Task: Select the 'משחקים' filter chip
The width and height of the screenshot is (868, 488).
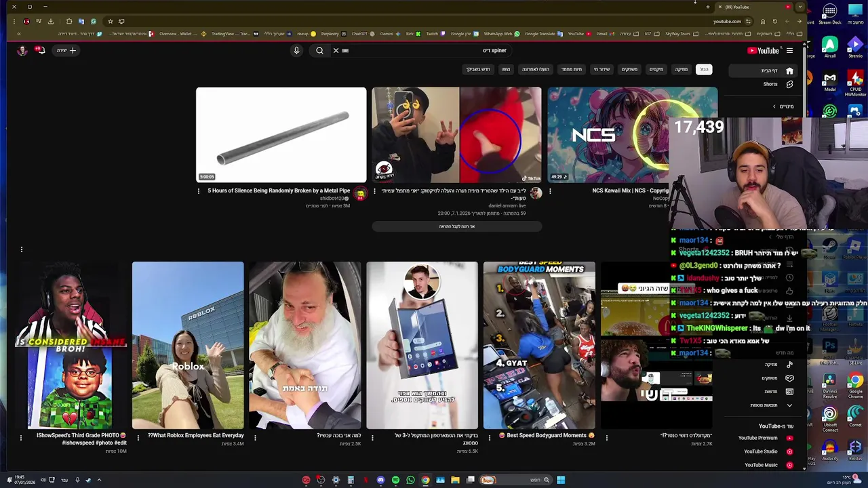Action: pyautogui.click(x=630, y=69)
